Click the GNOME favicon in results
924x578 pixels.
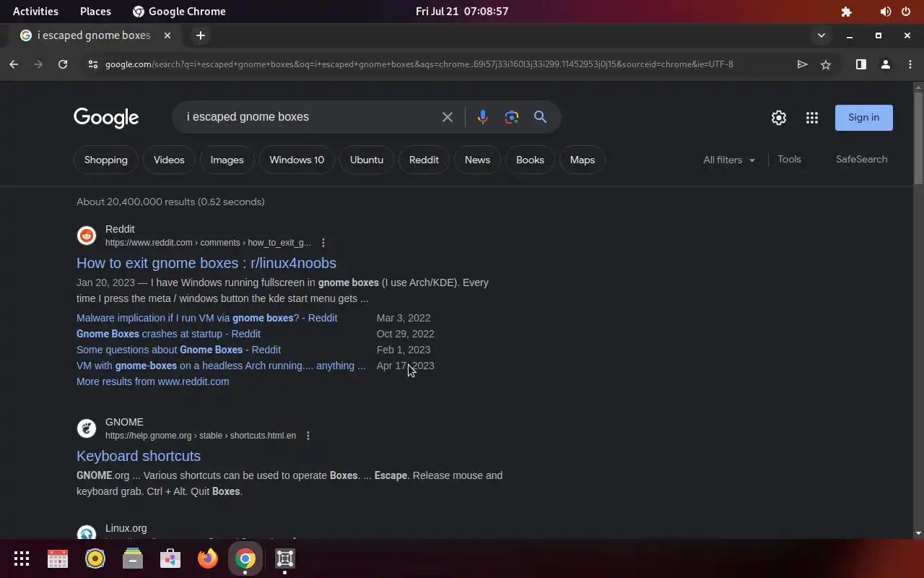[87, 428]
